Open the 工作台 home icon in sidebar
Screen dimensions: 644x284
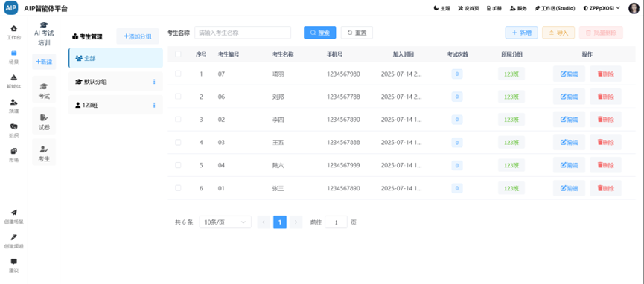click(13, 29)
